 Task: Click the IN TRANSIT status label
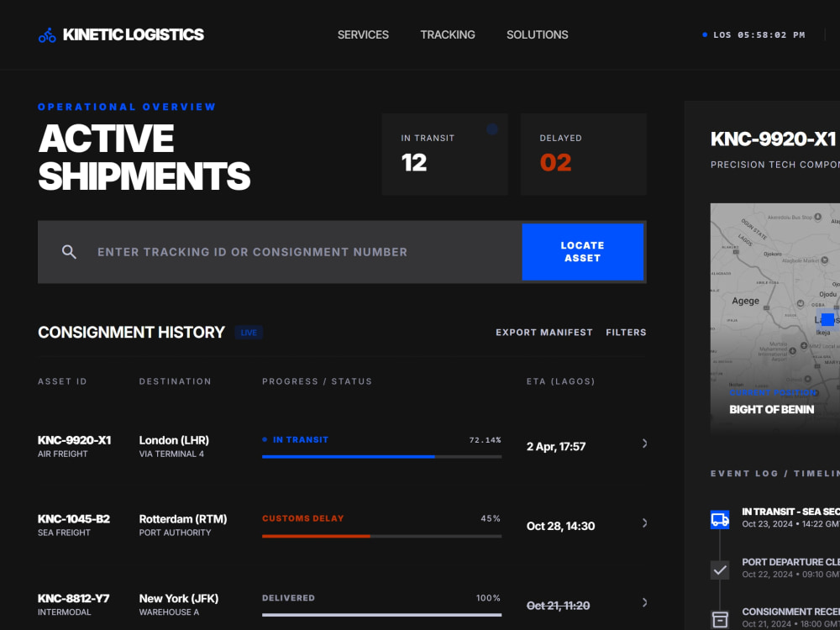(x=301, y=440)
